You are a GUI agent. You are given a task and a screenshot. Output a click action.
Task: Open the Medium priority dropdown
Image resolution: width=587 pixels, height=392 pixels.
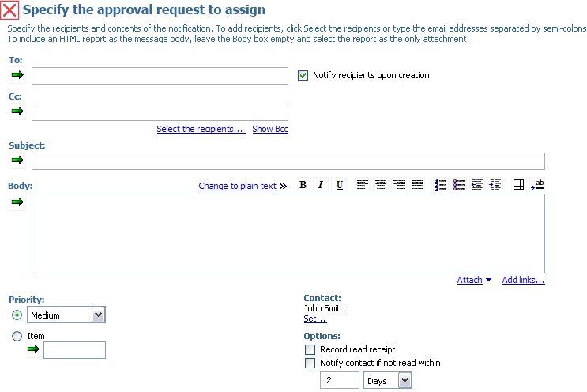click(x=98, y=315)
